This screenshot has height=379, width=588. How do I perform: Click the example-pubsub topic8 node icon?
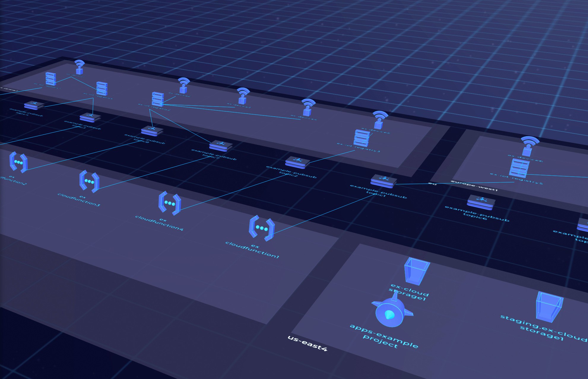[x=152, y=131]
